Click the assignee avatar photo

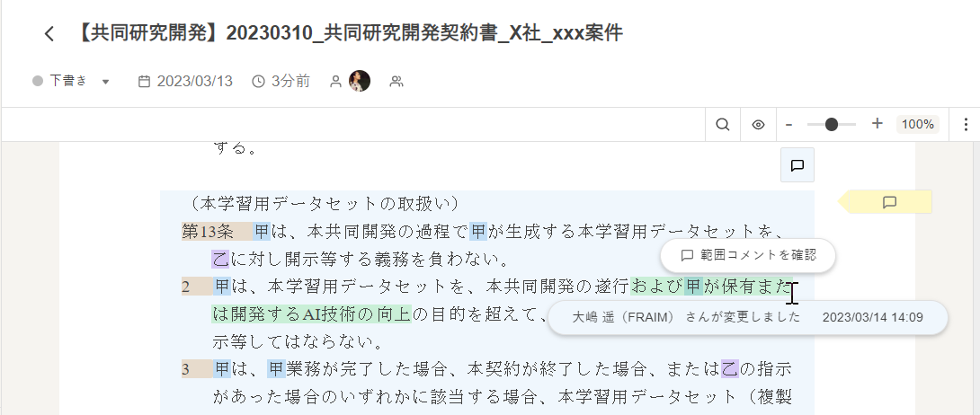tap(360, 81)
